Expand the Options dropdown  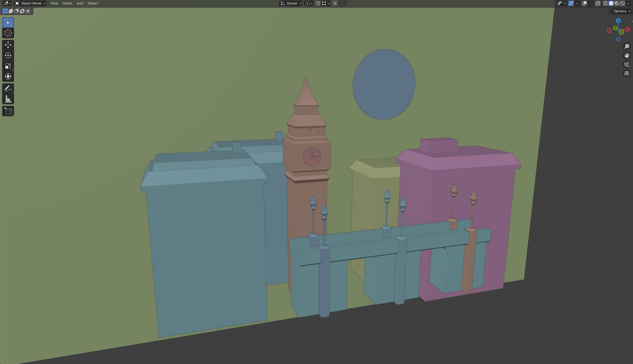(x=622, y=11)
